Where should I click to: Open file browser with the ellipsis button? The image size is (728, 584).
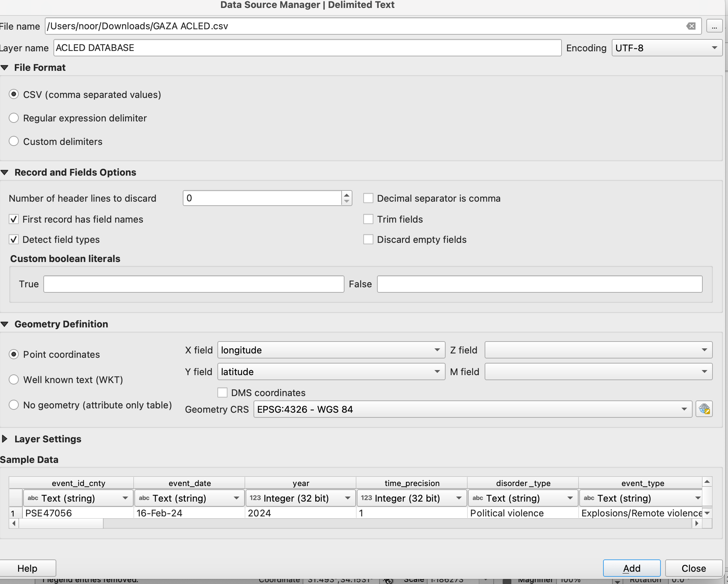[714, 26]
